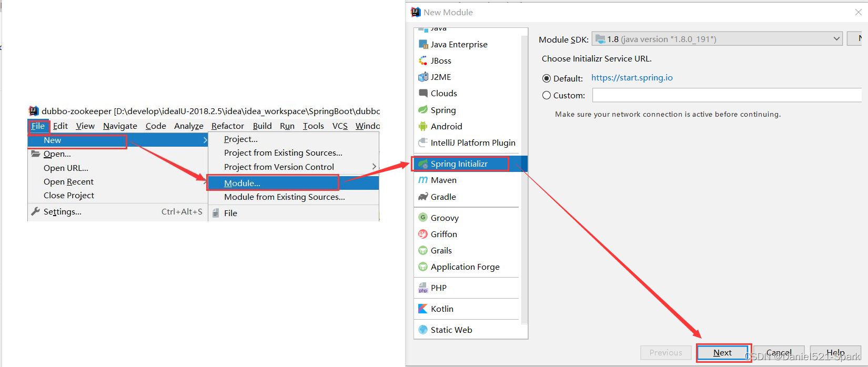Select Close Project in File menu
Image resolution: width=868 pixels, height=367 pixels.
coord(118,195)
